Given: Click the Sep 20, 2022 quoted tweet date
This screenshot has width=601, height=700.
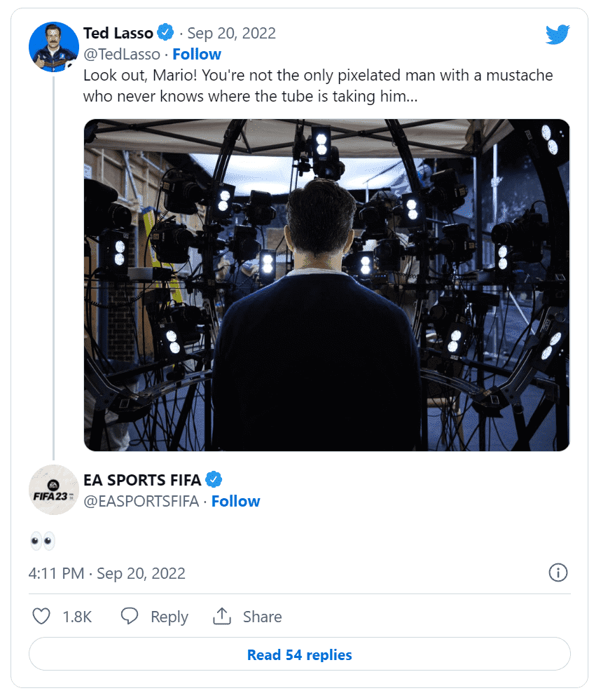Looking at the screenshot, I should pos(231,33).
